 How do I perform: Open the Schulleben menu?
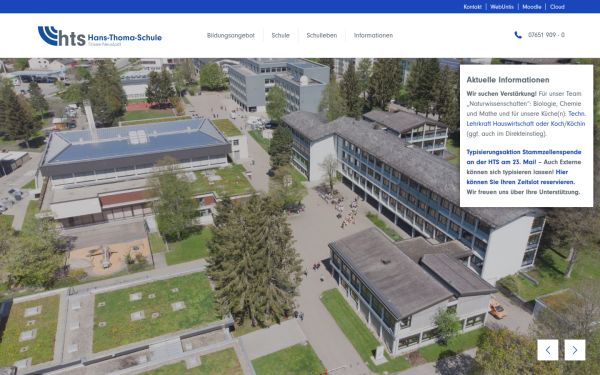(x=322, y=35)
